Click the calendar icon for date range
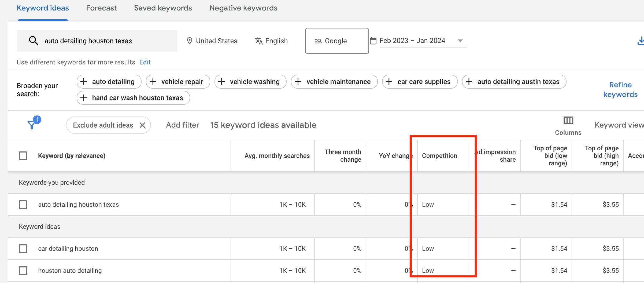This screenshot has width=644, height=283. [x=373, y=41]
